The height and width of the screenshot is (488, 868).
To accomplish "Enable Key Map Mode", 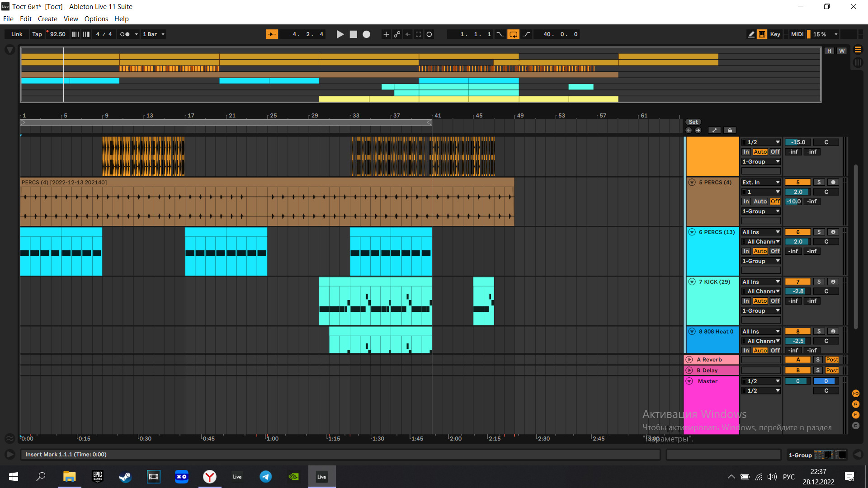I will tap(775, 34).
